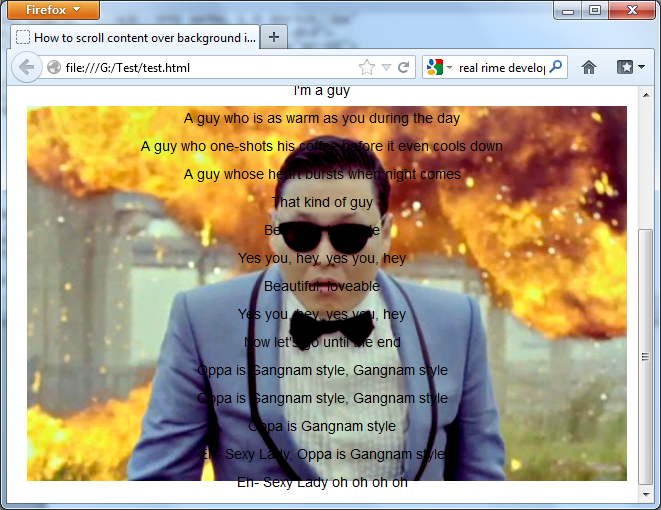The height and width of the screenshot is (510, 661).
Task: Open the URL history dropdown arrow
Action: [386, 67]
